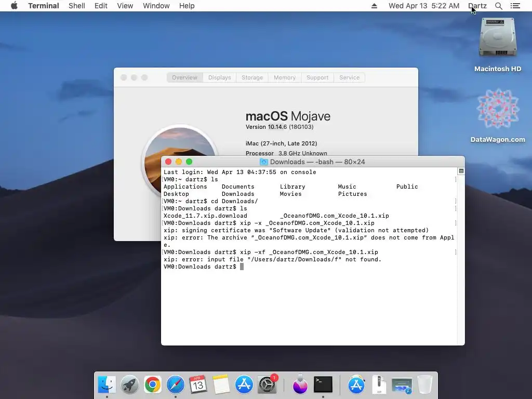This screenshot has height=399, width=532.
Task: Close the Terminal window with red button
Action: tap(168, 162)
